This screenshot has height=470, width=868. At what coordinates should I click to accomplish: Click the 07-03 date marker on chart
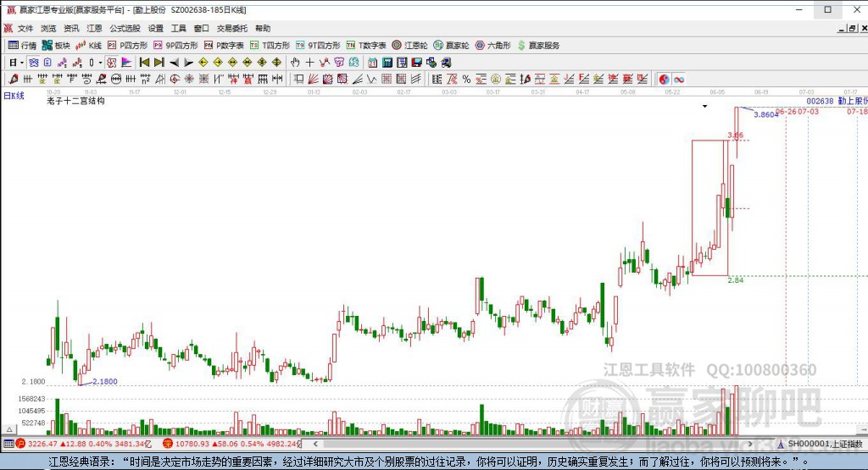tap(808, 112)
